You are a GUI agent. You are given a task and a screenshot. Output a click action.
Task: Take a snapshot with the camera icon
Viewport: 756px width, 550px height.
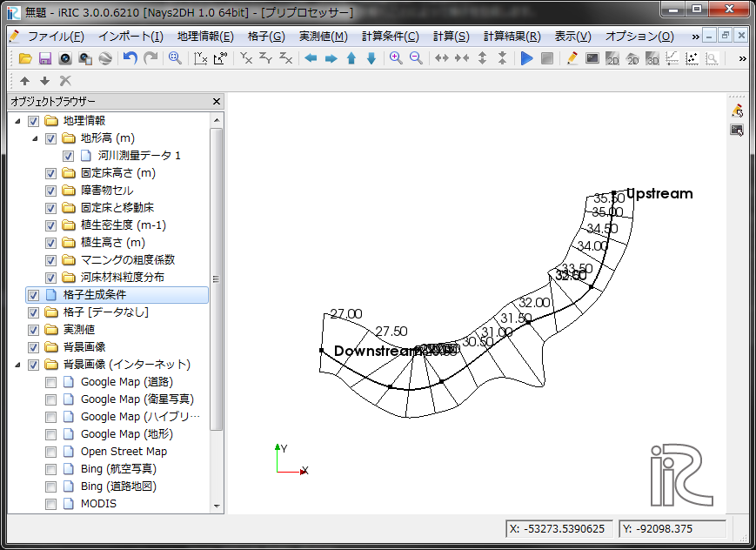point(65,59)
